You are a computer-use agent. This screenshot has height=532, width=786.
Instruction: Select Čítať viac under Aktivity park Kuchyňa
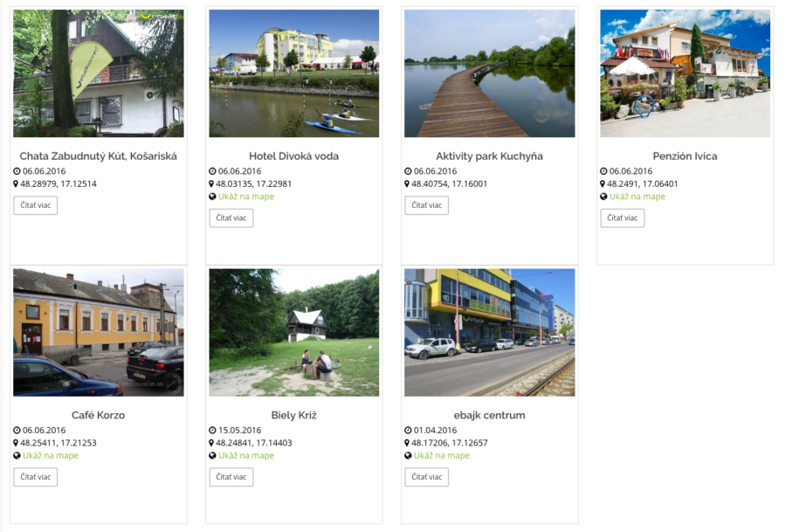pos(426,205)
